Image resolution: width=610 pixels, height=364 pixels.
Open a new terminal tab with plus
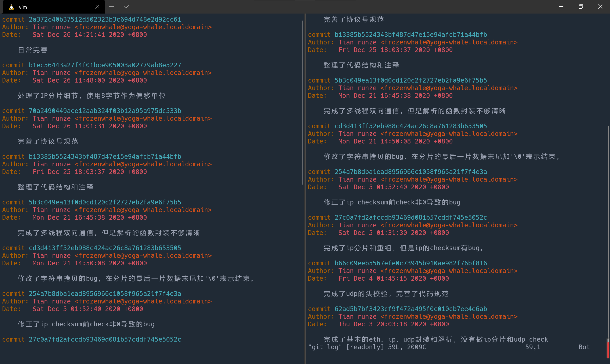(x=112, y=7)
